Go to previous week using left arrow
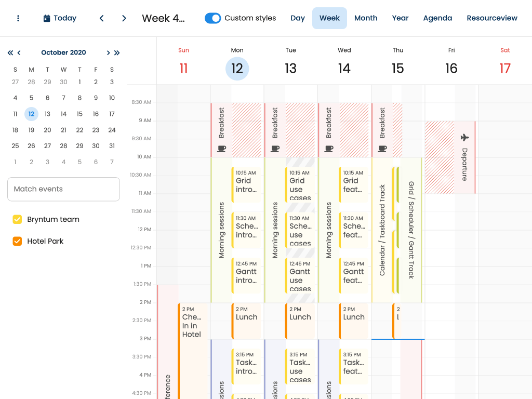532x399 pixels. (102, 18)
